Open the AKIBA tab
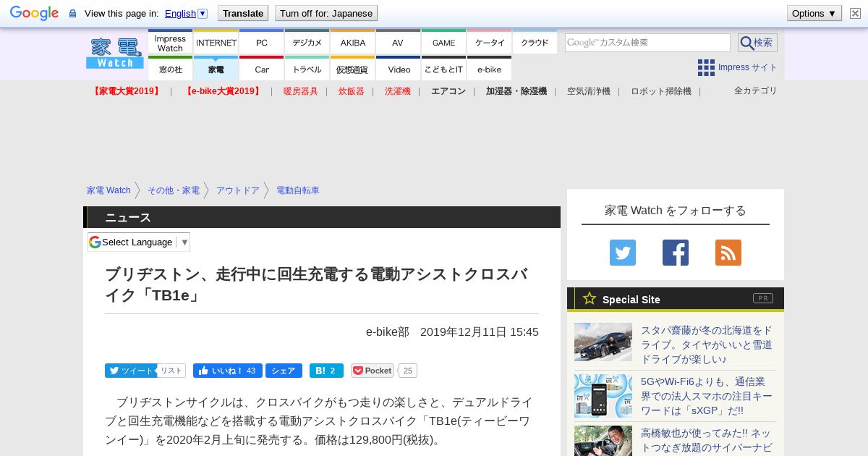 pyautogui.click(x=353, y=43)
